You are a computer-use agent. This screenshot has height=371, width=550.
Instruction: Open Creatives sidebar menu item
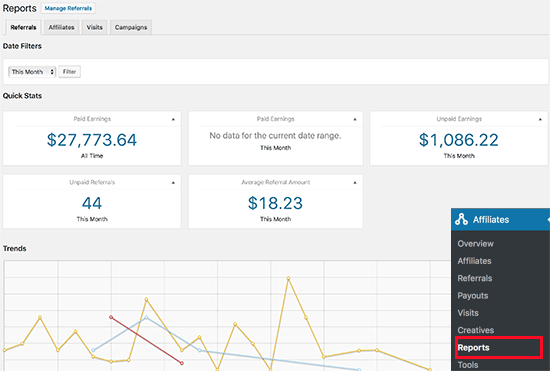pyautogui.click(x=475, y=330)
